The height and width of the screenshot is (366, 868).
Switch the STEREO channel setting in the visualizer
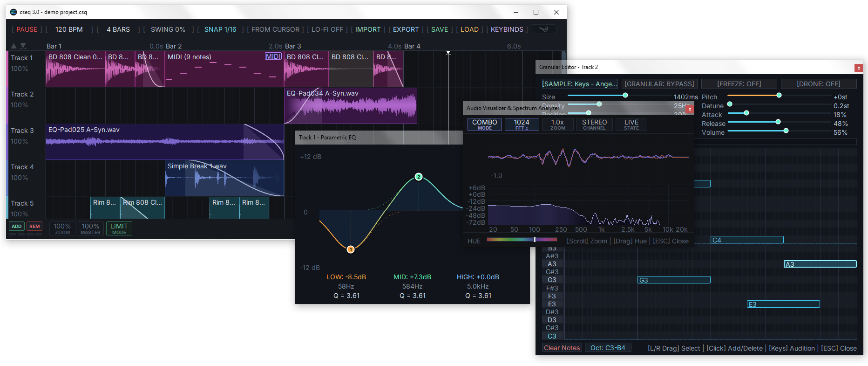(x=595, y=124)
